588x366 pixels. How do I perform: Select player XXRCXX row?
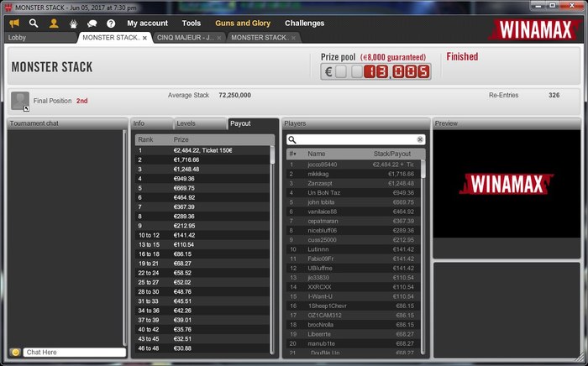354,287
